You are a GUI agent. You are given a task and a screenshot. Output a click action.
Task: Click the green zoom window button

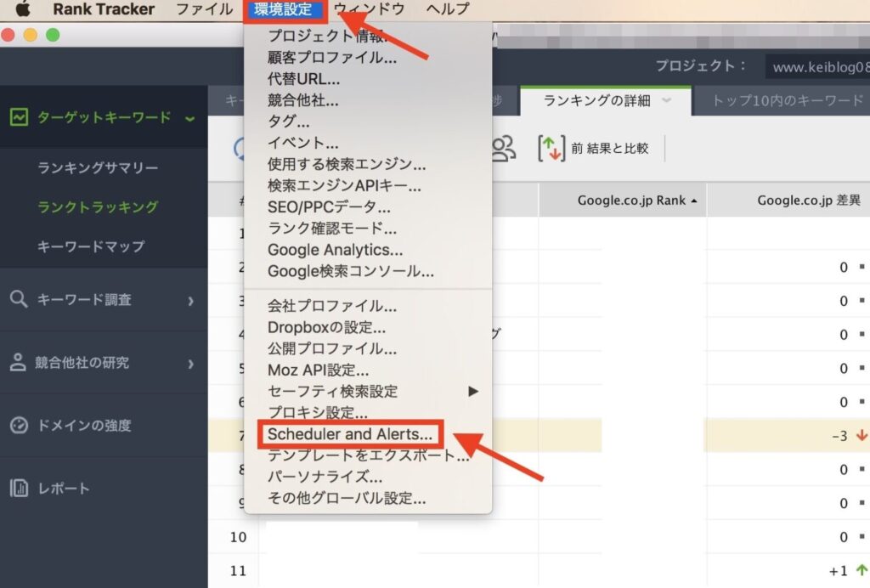click(x=53, y=35)
